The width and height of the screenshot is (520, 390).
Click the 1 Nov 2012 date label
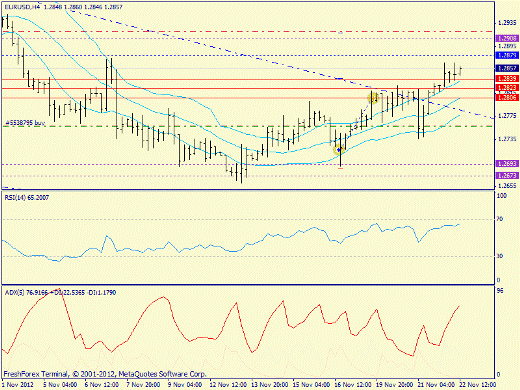pos(18,385)
